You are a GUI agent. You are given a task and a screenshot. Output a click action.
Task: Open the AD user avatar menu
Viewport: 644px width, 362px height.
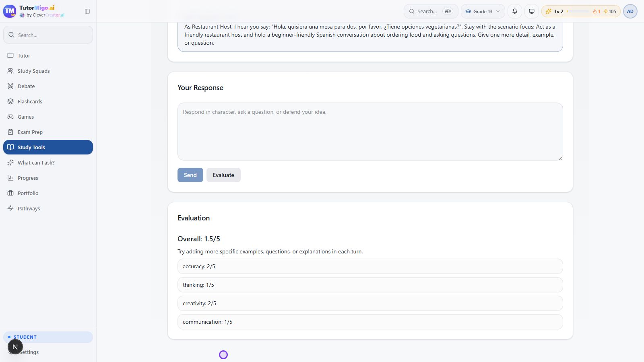tap(630, 11)
